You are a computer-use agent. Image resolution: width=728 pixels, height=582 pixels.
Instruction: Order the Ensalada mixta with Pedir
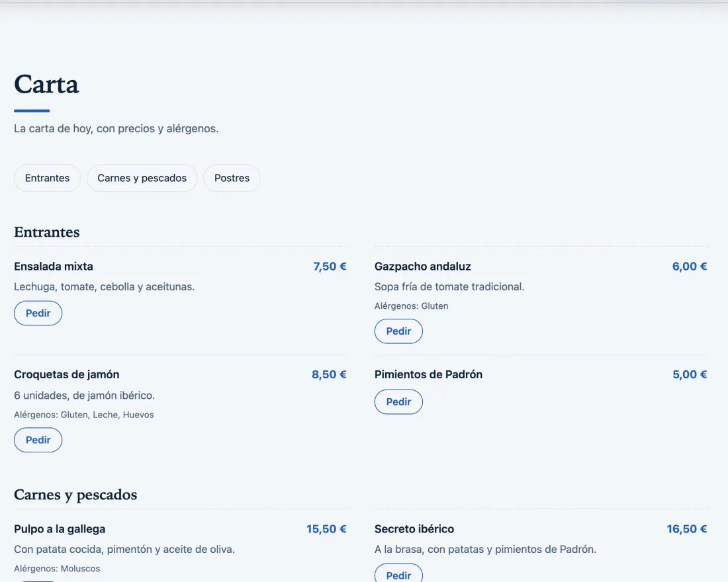click(x=38, y=313)
